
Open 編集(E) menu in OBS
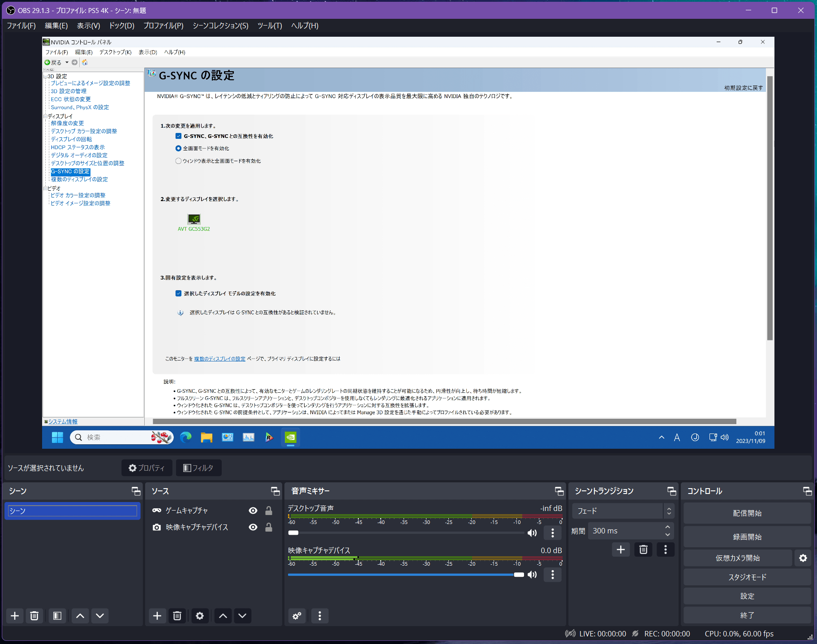(56, 26)
